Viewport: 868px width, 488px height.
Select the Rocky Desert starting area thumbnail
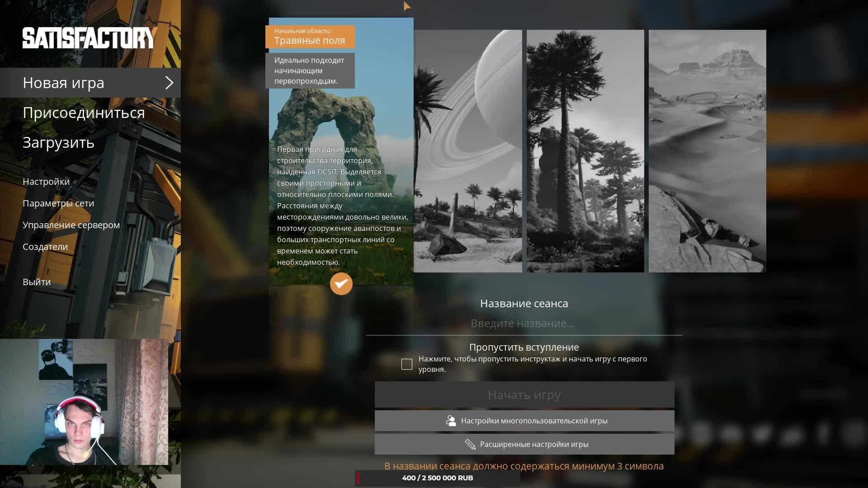pos(467,151)
